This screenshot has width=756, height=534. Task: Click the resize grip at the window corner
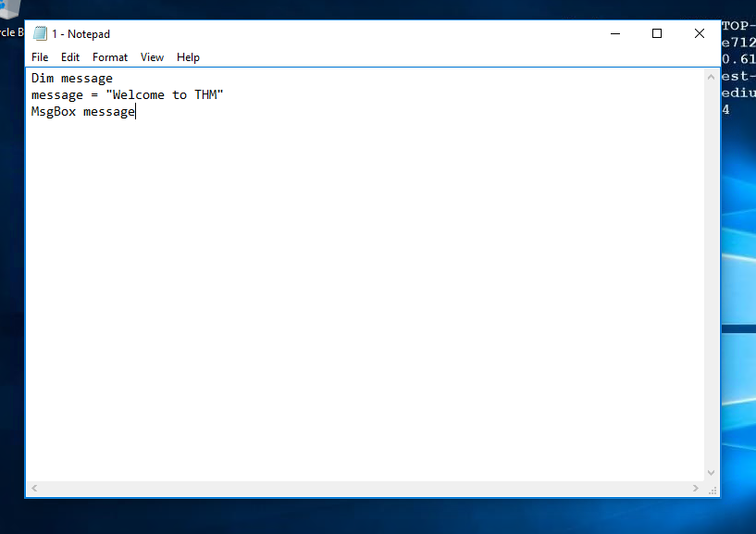[712, 489]
